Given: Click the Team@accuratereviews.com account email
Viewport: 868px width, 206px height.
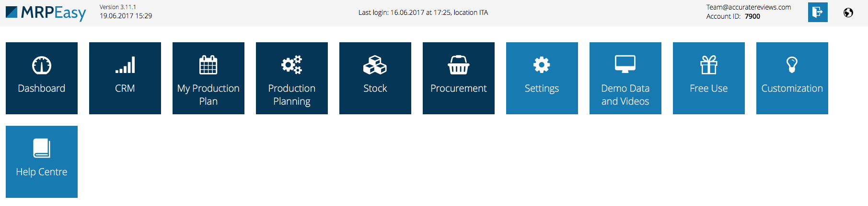Looking at the screenshot, I should tap(748, 7).
